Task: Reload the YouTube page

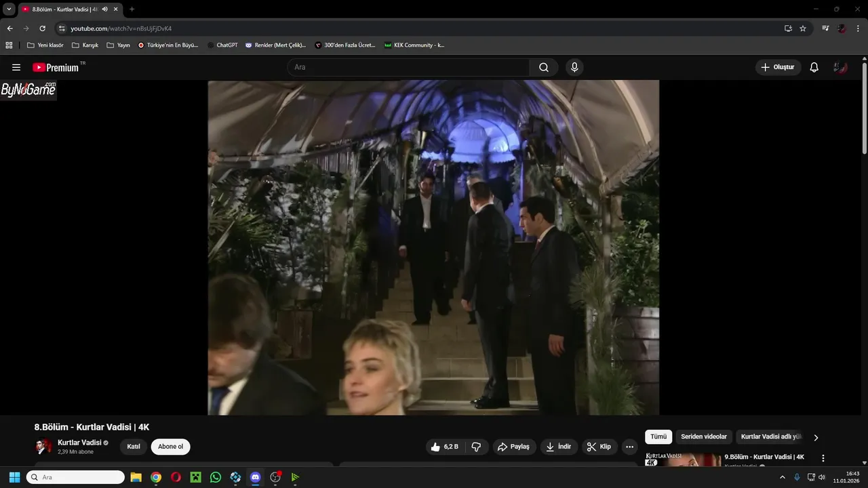Action: pyautogui.click(x=42, y=28)
